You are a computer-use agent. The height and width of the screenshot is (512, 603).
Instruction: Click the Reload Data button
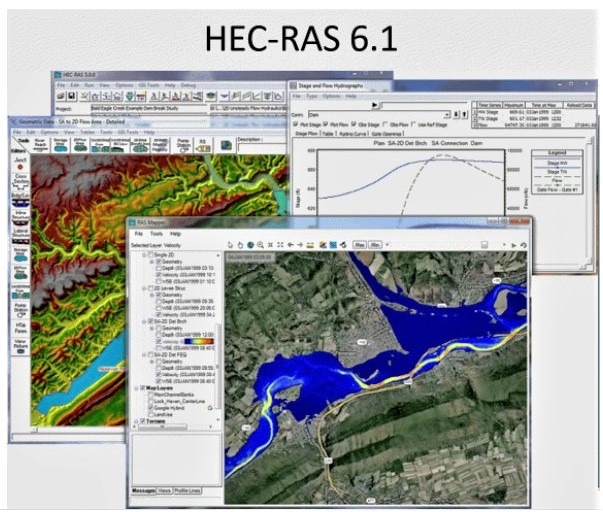[579, 105]
